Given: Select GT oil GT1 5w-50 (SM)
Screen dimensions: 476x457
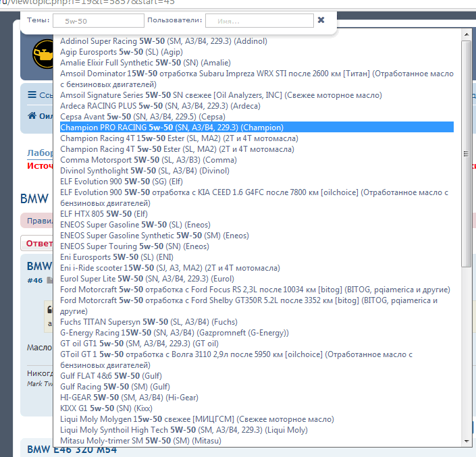Looking at the screenshot, I should pyautogui.click(x=139, y=344).
